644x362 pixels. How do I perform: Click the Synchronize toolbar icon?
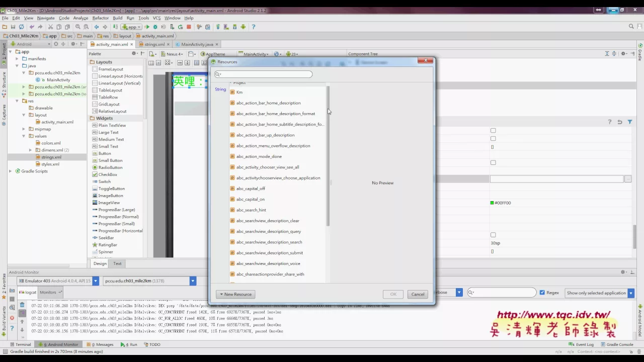(21, 27)
